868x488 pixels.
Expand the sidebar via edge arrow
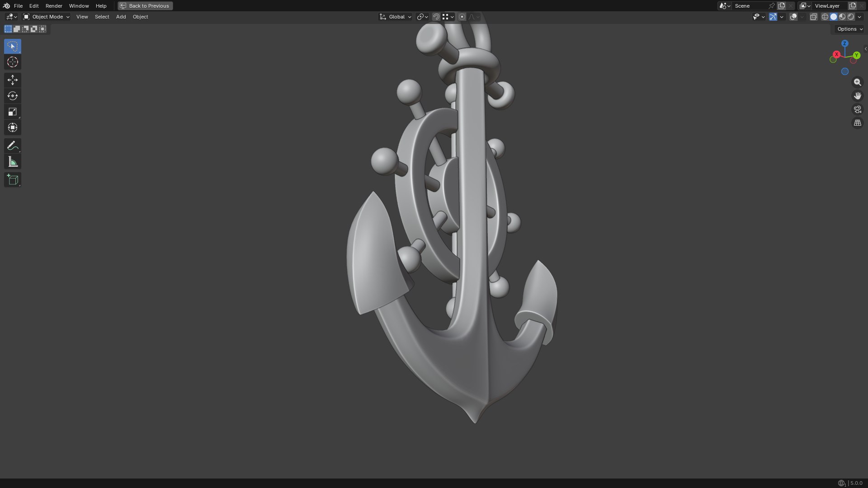(x=865, y=49)
